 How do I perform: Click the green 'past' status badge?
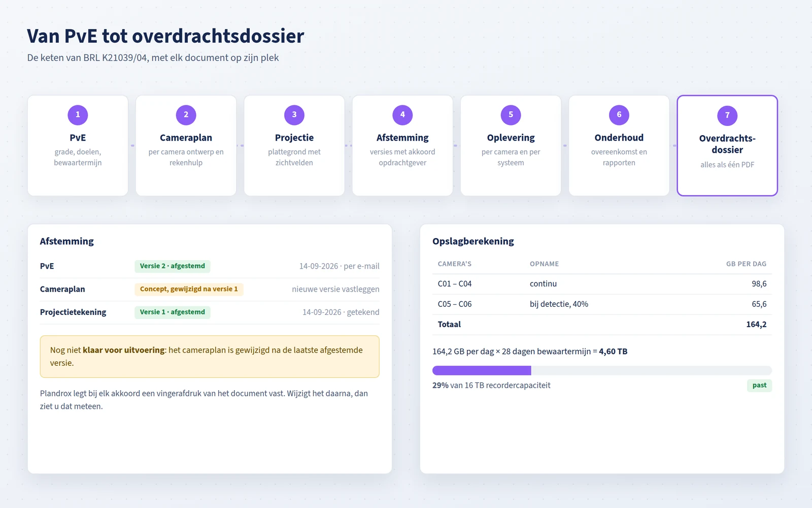759,386
